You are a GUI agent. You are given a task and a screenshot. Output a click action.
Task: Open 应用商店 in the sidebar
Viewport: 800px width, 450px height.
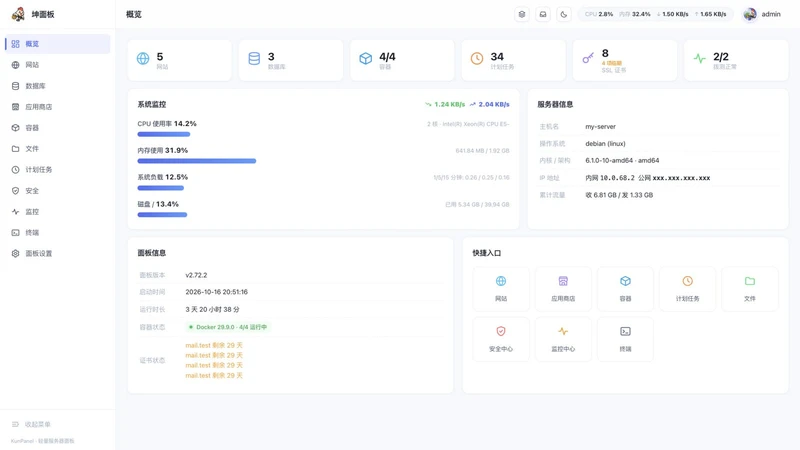pos(58,107)
